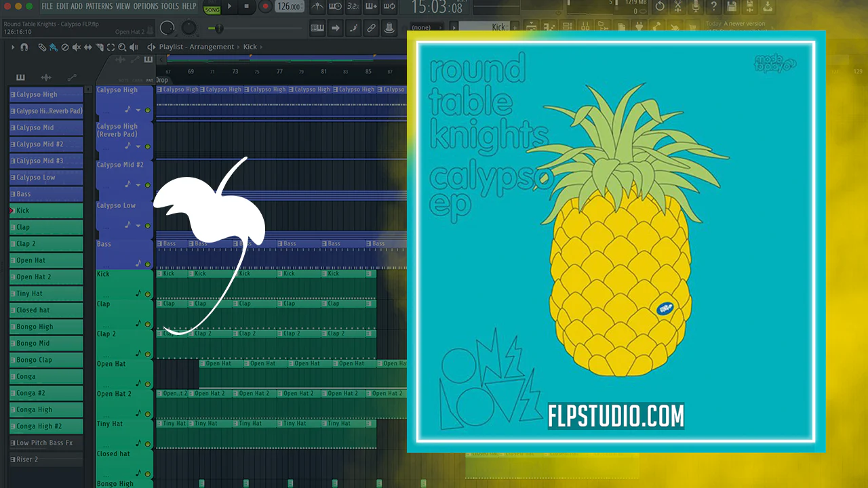The image size is (868, 488).
Task: Enable the wait-for-input-before-recording icon
Action: (x=335, y=7)
